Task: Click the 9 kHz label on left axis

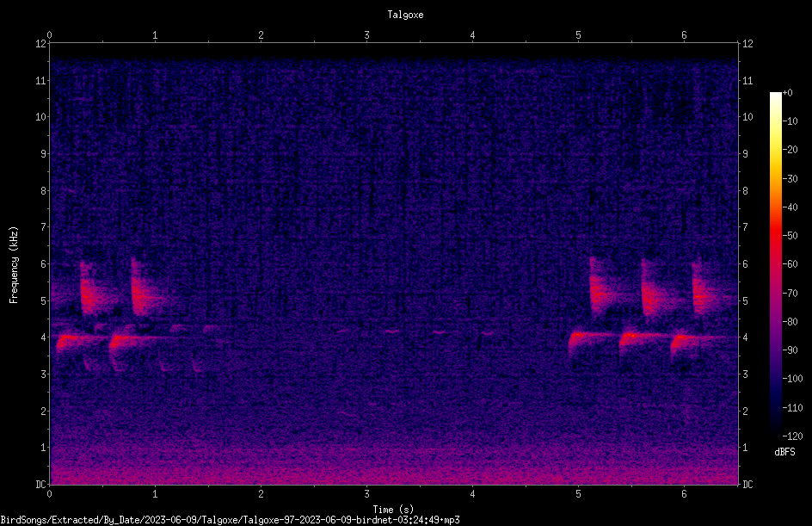Action: (x=44, y=154)
